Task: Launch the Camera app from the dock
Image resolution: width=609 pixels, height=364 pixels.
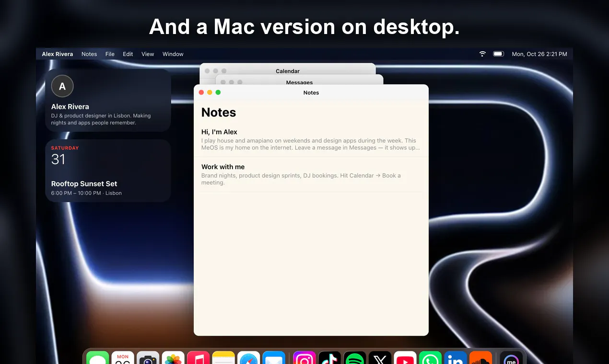Action: coord(148,358)
